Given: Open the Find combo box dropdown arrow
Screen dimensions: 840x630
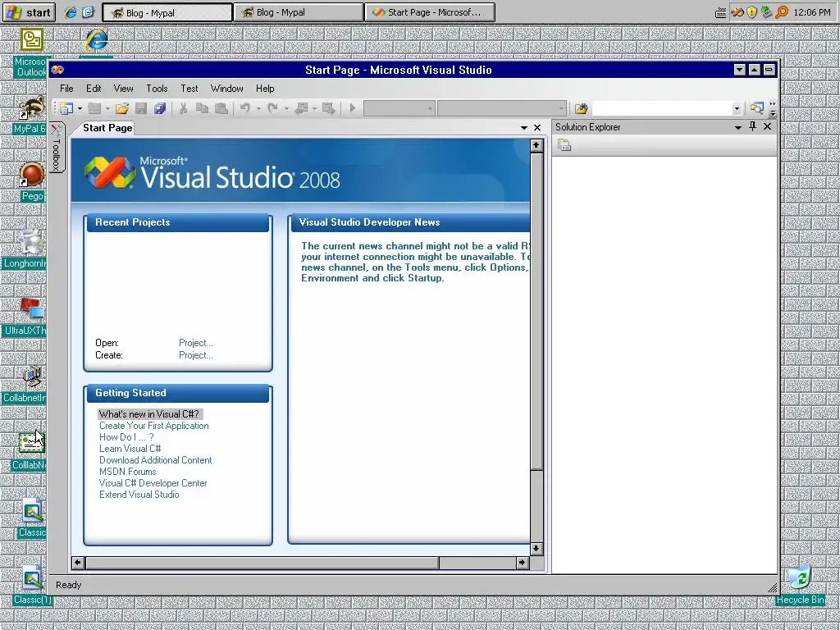Looking at the screenshot, I should tap(737, 109).
